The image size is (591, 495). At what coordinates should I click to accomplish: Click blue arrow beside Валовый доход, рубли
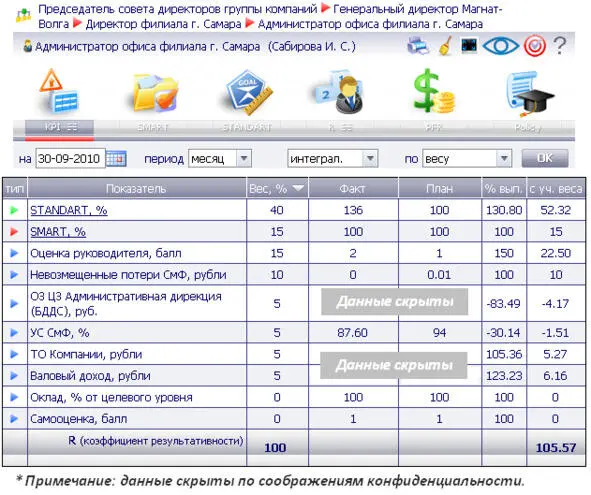coord(14,375)
